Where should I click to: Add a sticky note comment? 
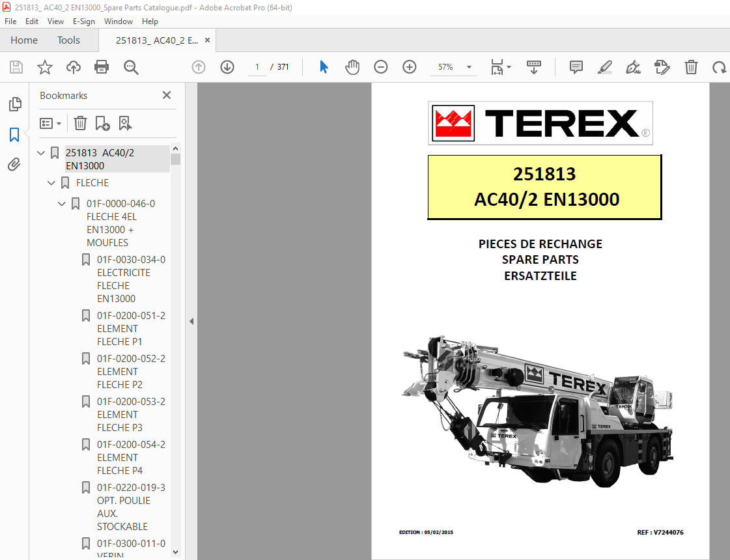576,67
